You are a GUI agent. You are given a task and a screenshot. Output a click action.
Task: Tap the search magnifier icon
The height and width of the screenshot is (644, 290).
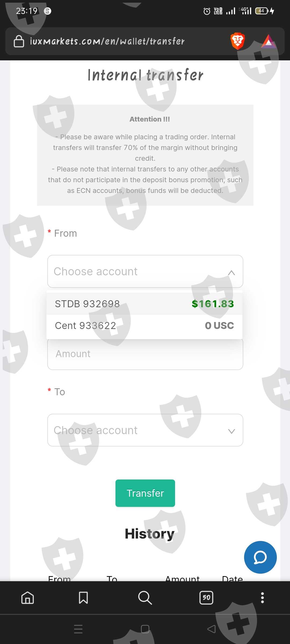coord(145,598)
